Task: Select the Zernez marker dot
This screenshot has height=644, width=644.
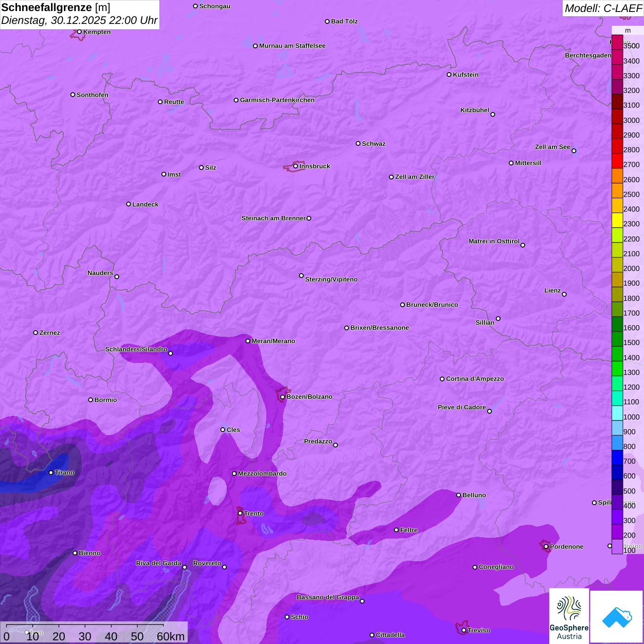Action: coord(36,333)
